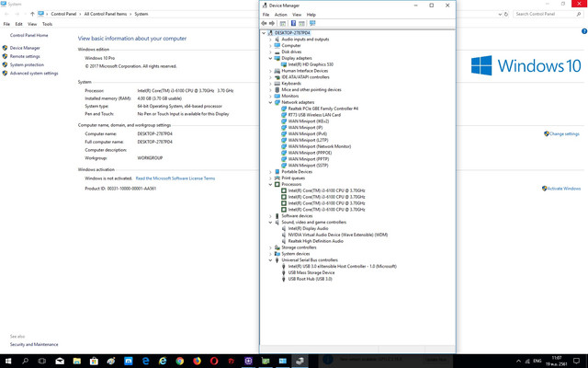Open Device Manager Help menu

tap(311, 15)
